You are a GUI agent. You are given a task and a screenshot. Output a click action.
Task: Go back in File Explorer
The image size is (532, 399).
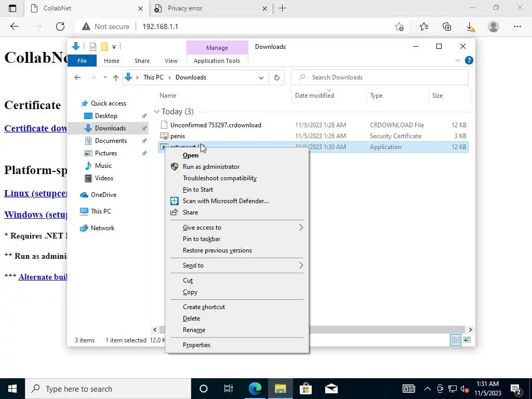[77, 77]
